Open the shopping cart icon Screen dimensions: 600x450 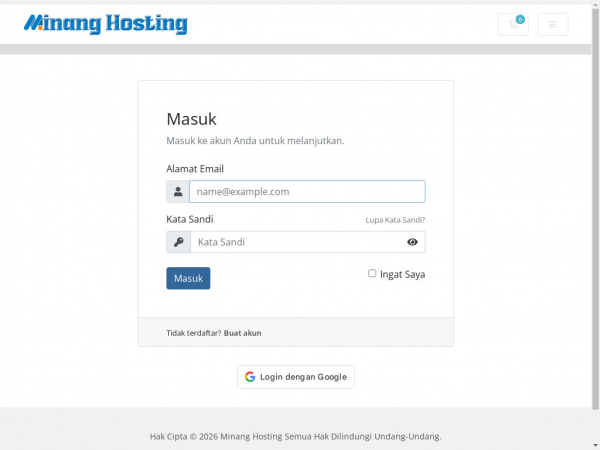pyautogui.click(x=513, y=24)
